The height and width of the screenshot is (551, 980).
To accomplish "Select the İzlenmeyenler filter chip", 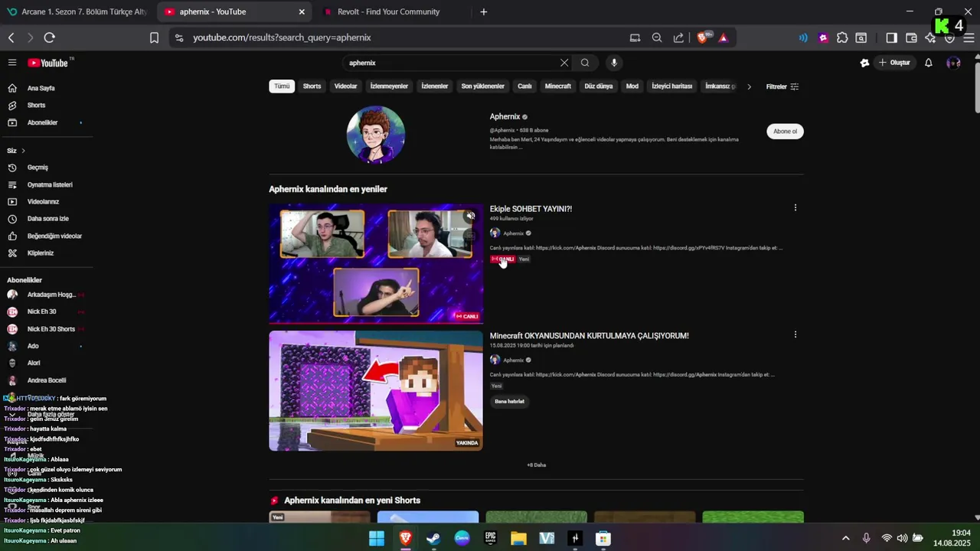I will 389,86.
